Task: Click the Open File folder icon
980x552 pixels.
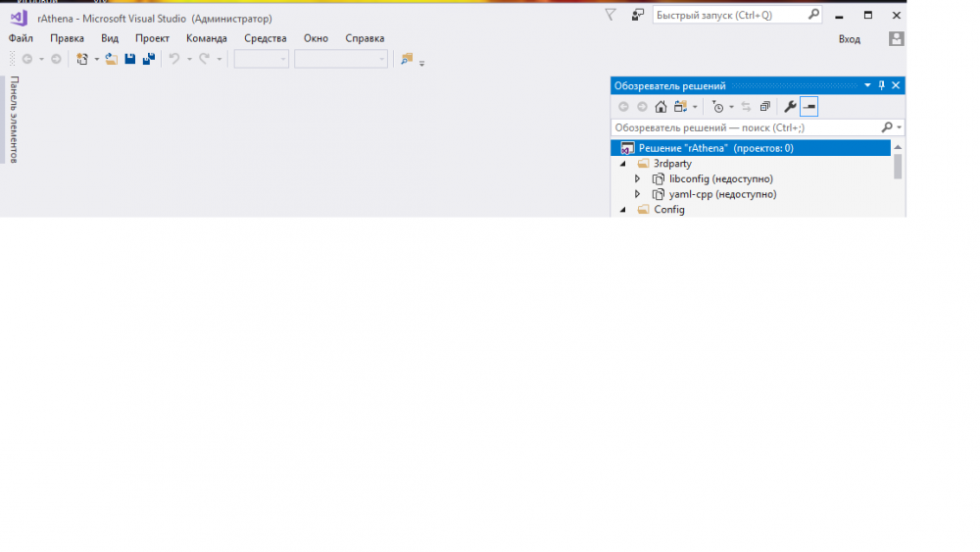Action: pos(112,59)
